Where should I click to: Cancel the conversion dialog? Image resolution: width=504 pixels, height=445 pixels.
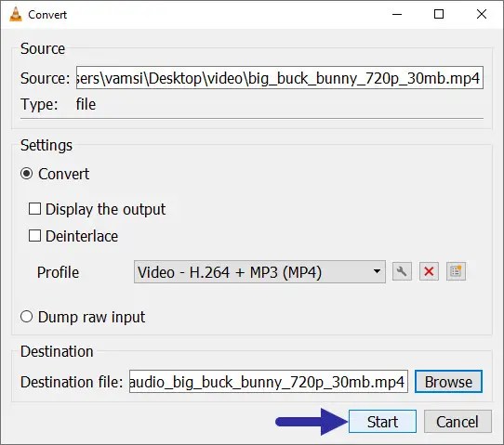point(458,422)
